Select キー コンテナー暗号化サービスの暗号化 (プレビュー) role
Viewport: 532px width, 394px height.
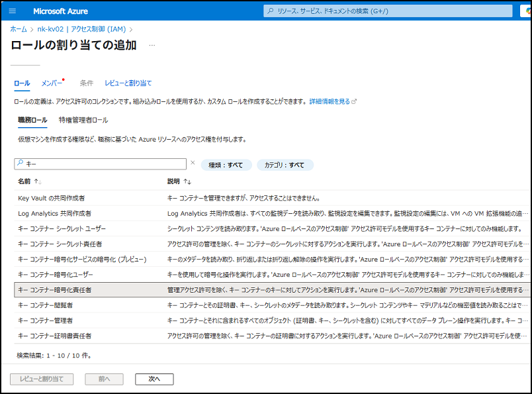point(272,259)
